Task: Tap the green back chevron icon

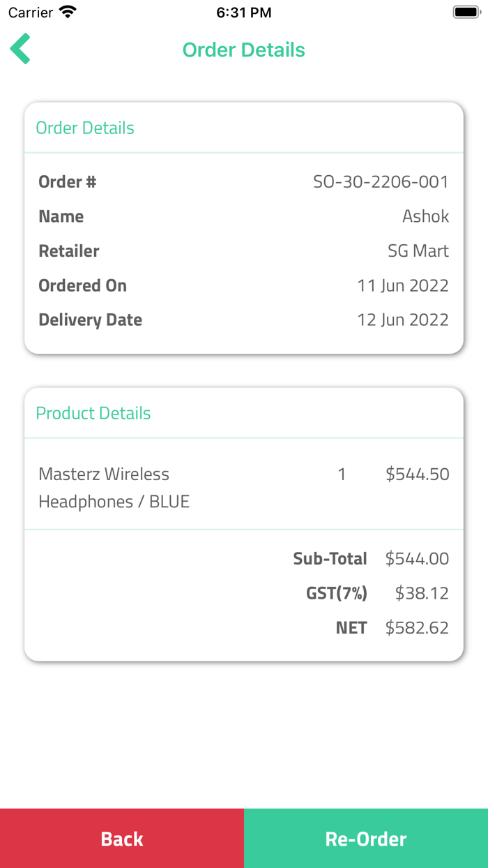Action: pos(20,49)
